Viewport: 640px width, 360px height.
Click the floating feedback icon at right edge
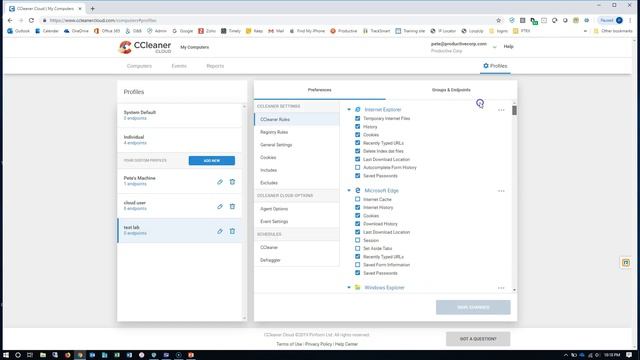click(626, 262)
